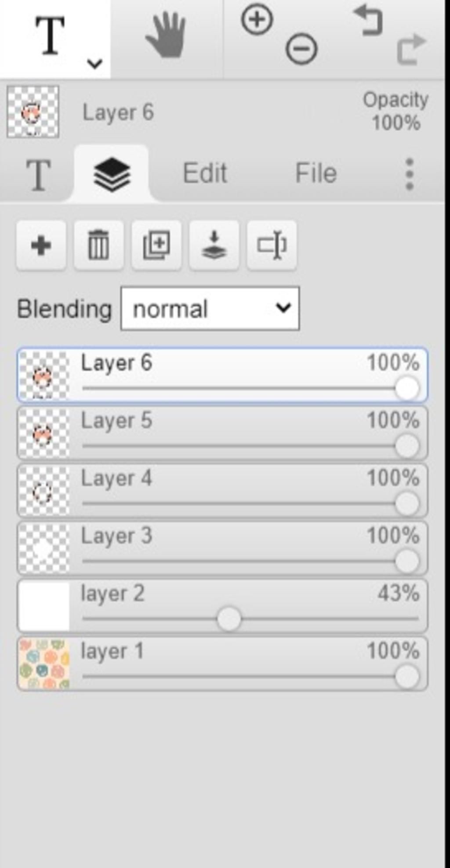Delete the selected layer with trash icon

[98, 245]
